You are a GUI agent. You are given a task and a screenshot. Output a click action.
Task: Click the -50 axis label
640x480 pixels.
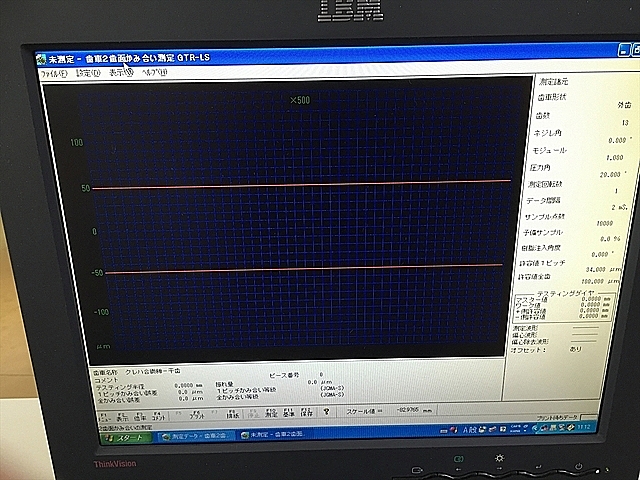[x=97, y=273]
